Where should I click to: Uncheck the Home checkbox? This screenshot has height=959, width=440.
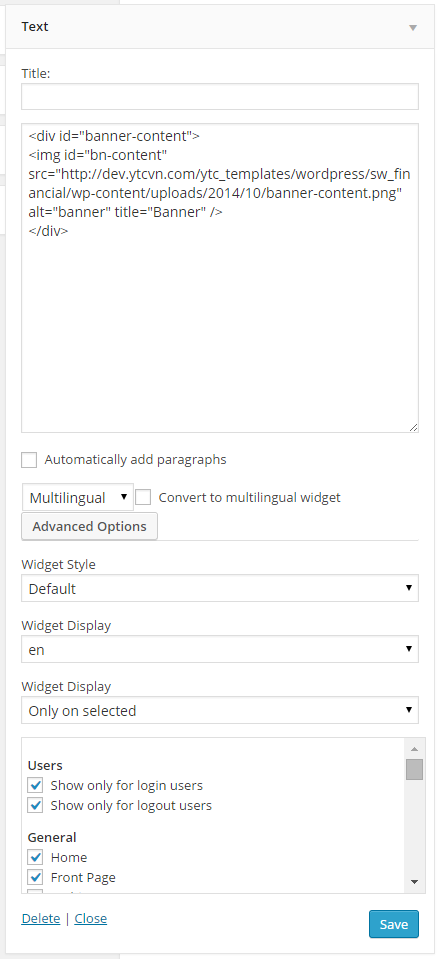tap(35, 857)
